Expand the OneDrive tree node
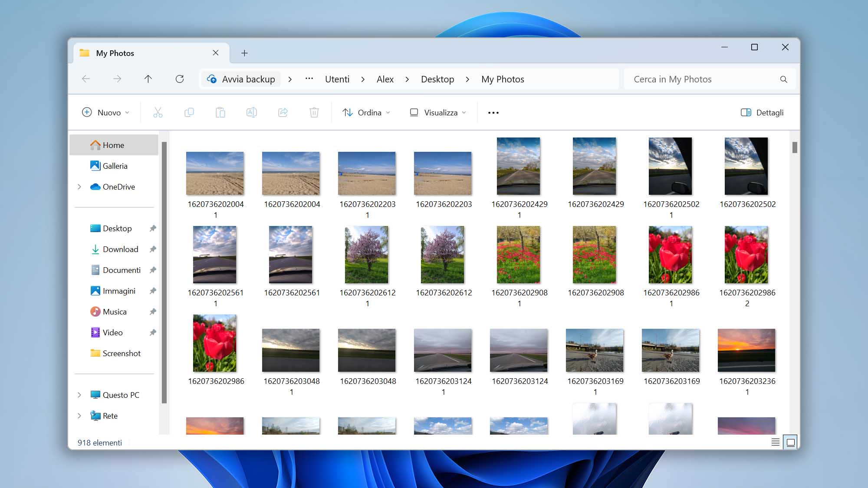 79,187
